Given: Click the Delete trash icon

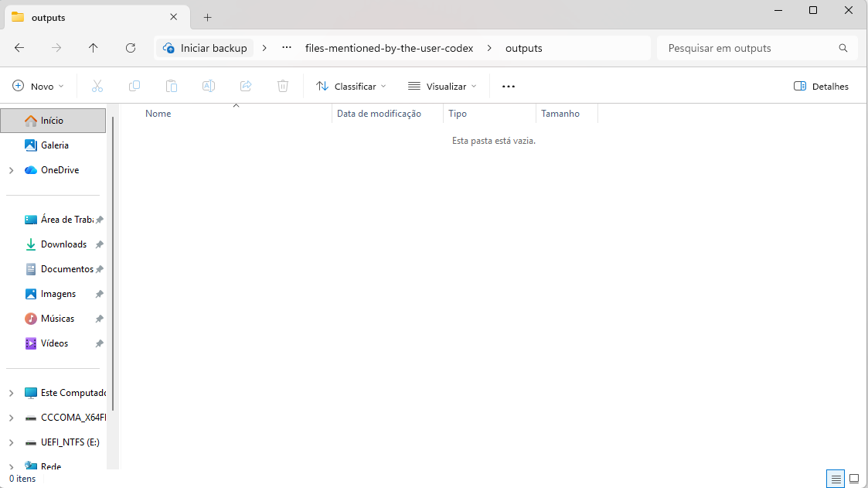Looking at the screenshot, I should (283, 86).
